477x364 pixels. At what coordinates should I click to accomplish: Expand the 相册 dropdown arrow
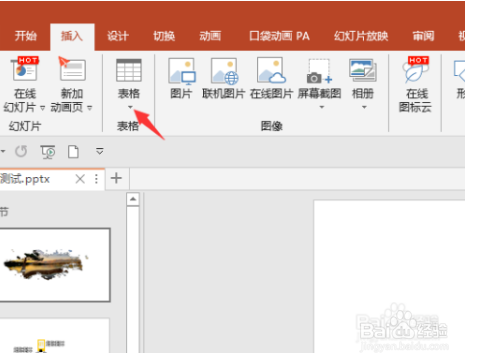pos(364,107)
